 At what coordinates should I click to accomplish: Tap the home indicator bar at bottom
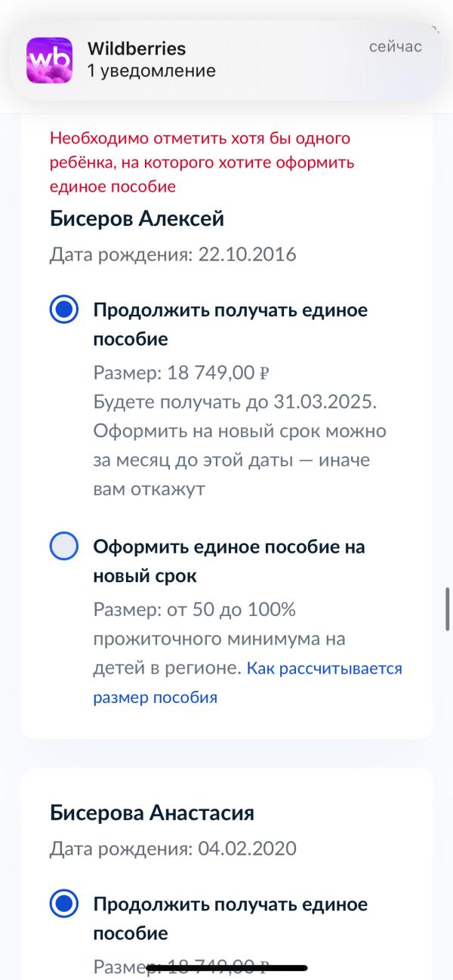[226, 967]
